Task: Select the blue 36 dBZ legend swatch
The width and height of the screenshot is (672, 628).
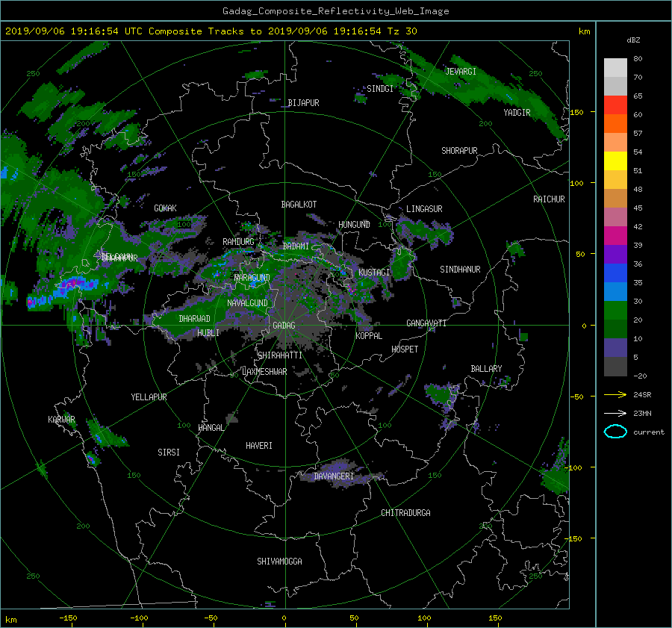Action: [615, 273]
